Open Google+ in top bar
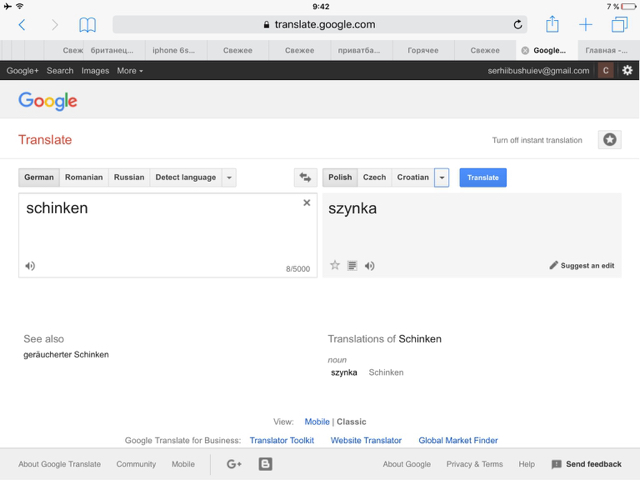 click(22, 71)
